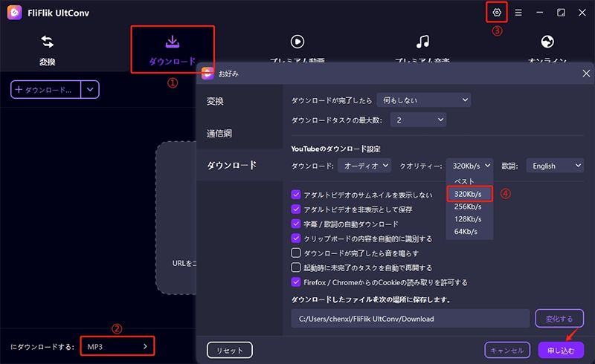
Task: Open settings via the gear icon
Action: click(x=497, y=13)
